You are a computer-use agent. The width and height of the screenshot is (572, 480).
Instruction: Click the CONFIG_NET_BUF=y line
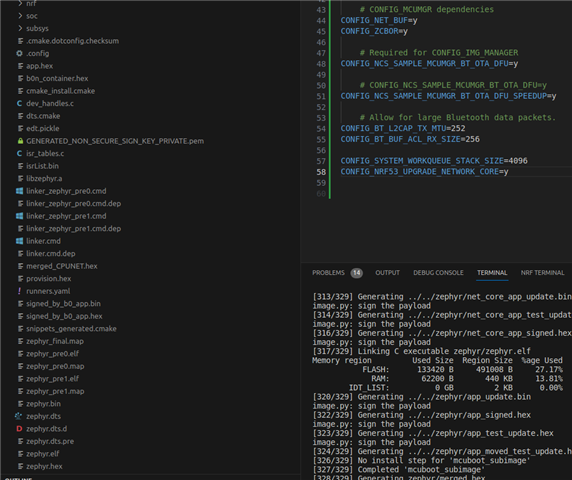coord(379,20)
